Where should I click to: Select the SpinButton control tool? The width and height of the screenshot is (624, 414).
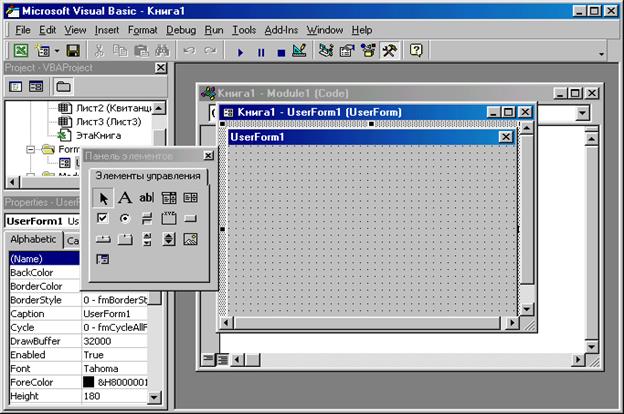tap(169, 239)
